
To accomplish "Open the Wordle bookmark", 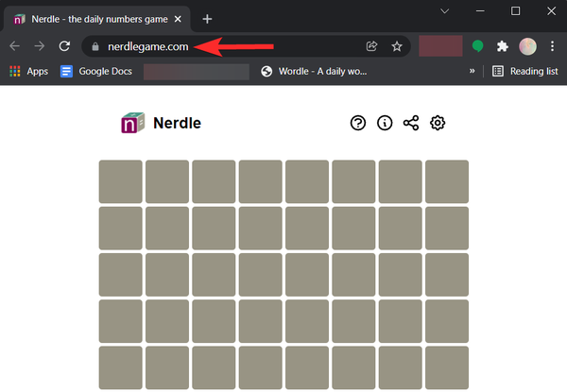I will click(x=314, y=71).
